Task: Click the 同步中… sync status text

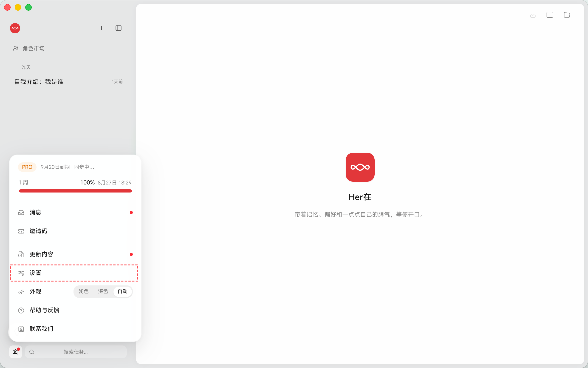Action: pyautogui.click(x=84, y=167)
